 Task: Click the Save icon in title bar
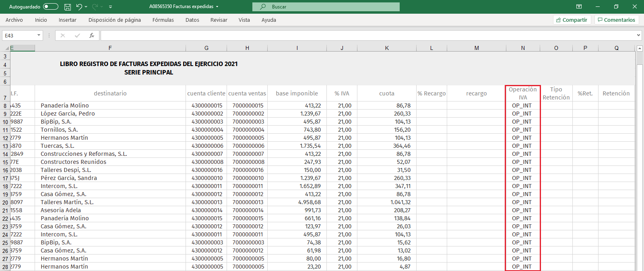pyautogui.click(x=68, y=7)
